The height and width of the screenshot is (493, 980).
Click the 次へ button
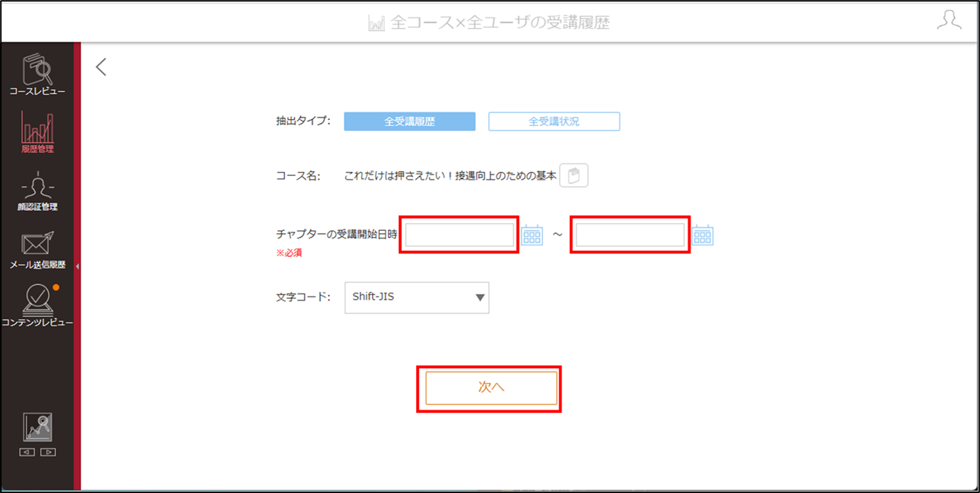pos(491,388)
